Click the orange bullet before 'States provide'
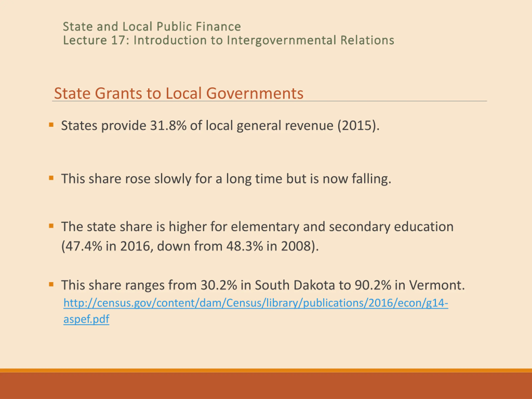 [x=51, y=125]
